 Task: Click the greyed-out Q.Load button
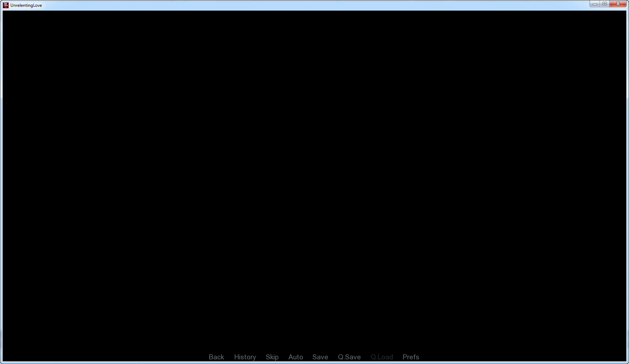coord(382,357)
